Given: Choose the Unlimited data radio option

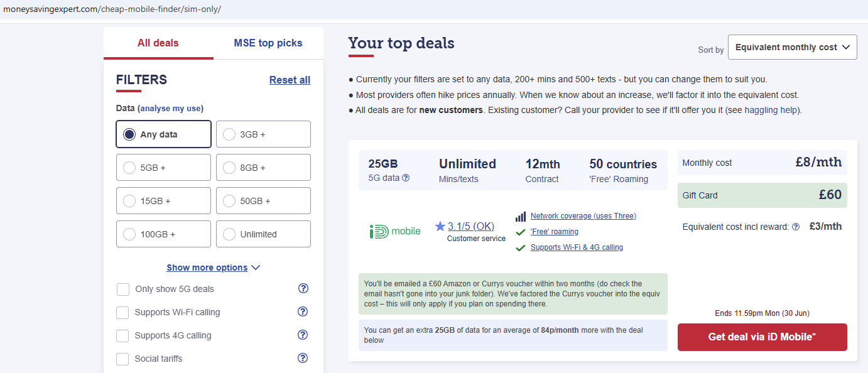Looking at the screenshot, I should coord(263,234).
